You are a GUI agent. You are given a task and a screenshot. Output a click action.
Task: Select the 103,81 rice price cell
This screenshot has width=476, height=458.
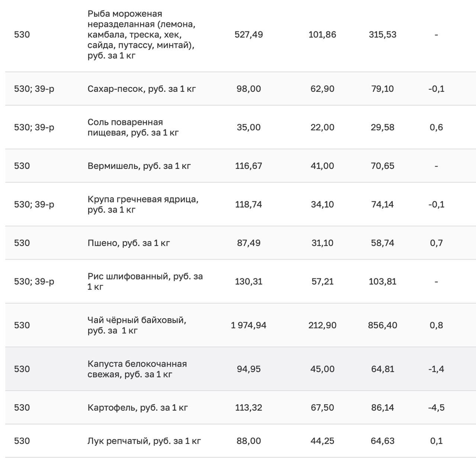(382, 281)
